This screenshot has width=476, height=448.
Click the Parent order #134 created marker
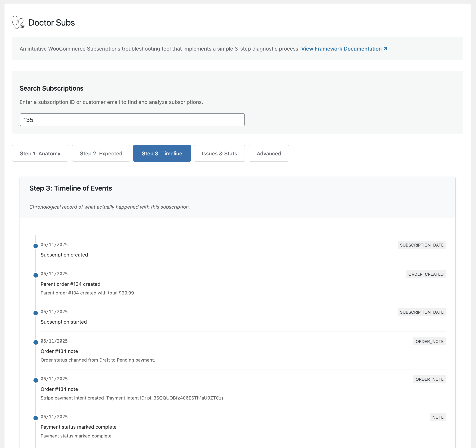[36, 275]
